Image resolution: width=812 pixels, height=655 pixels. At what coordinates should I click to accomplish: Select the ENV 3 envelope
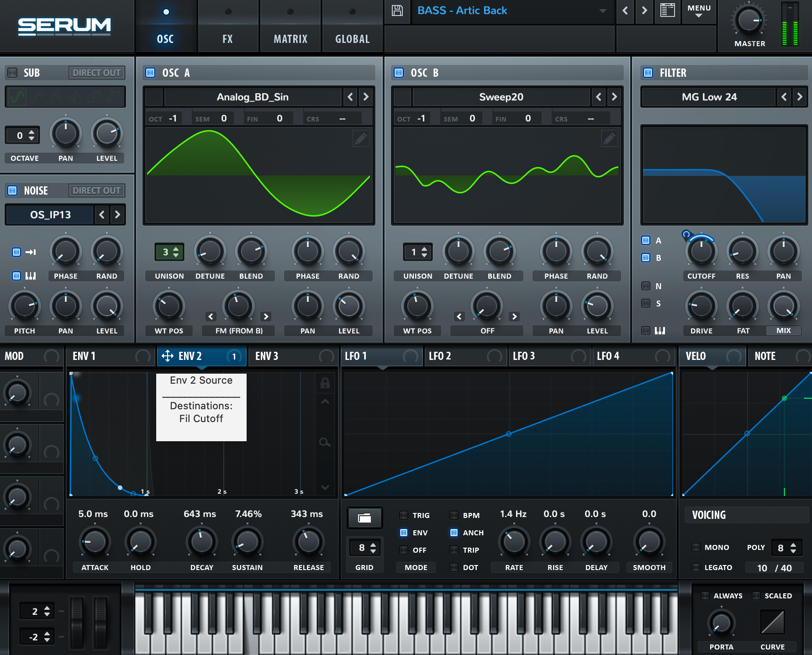(267, 356)
